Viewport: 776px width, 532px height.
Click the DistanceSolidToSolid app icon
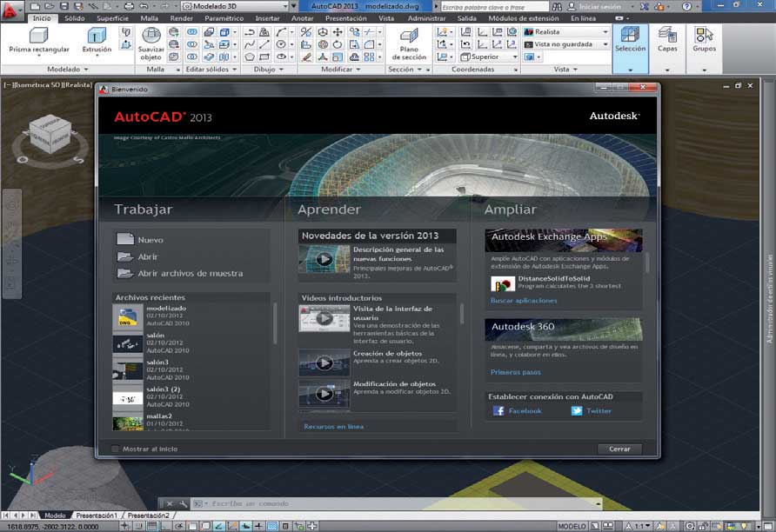tap(503, 284)
